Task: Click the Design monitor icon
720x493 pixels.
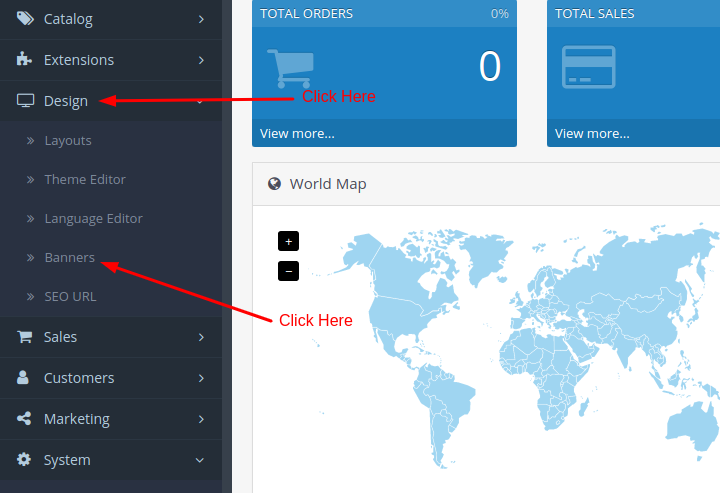Action: coord(25,101)
